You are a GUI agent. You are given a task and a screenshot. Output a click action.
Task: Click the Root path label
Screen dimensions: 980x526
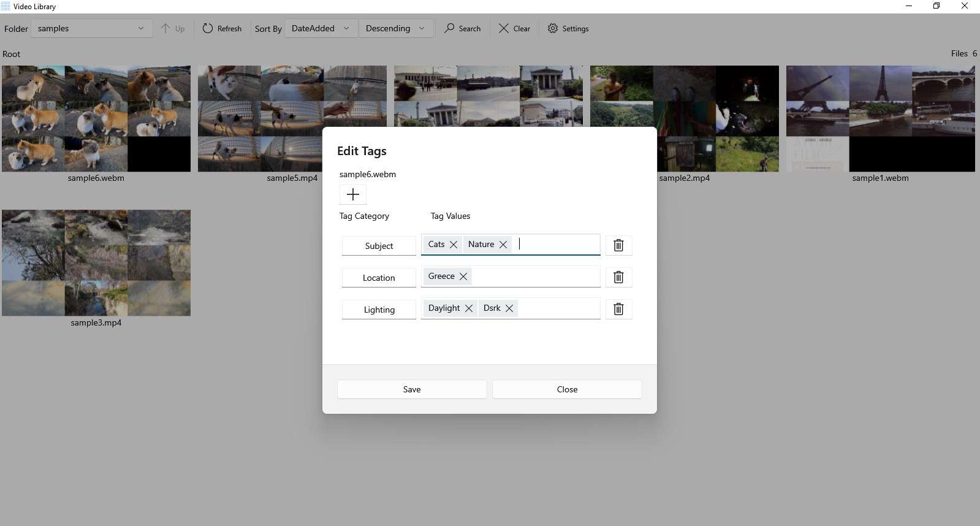click(x=12, y=54)
